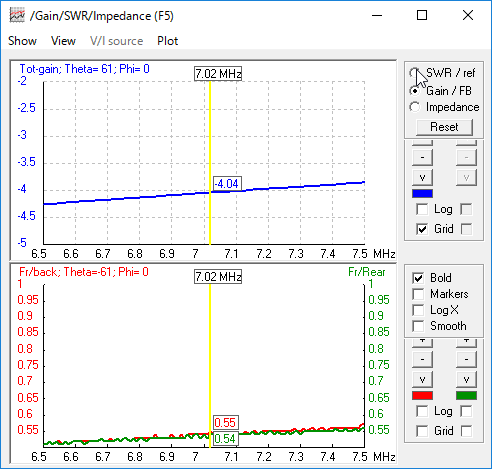Click the blue gain color swatch

422,194
